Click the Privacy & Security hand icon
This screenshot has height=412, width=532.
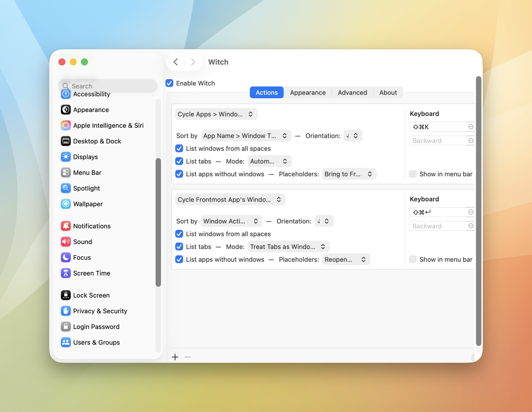66,311
